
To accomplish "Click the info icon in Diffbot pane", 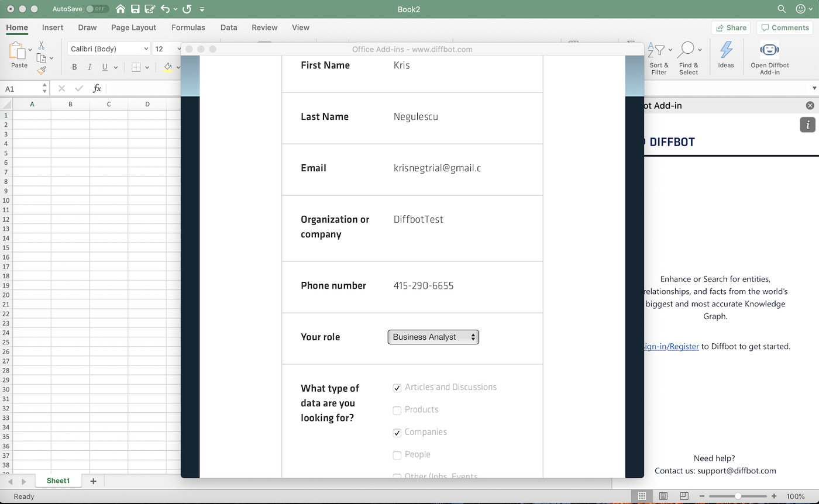I will pyautogui.click(x=807, y=125).
